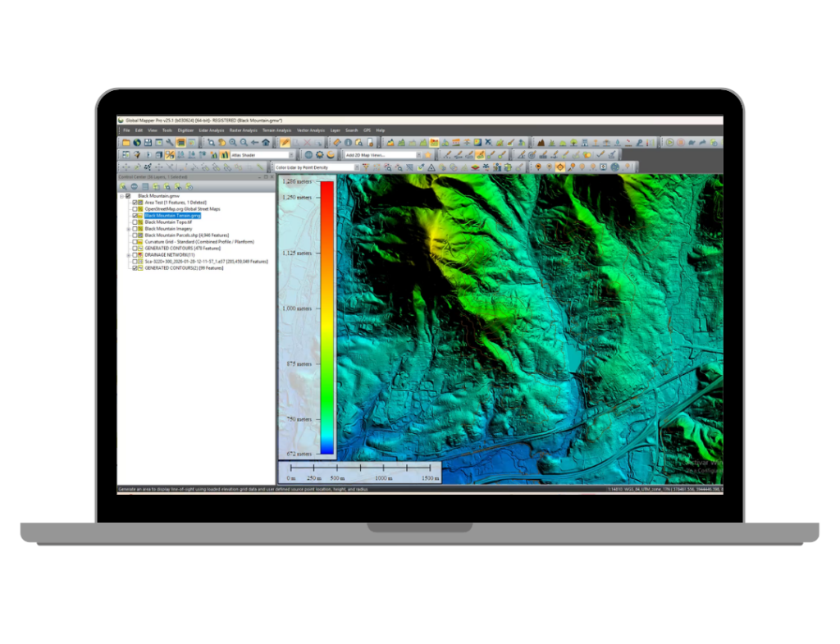The width and height of the screenshot is (840, 644).
Task: Click the globe online data icon
Action: (x=137, y=143)
